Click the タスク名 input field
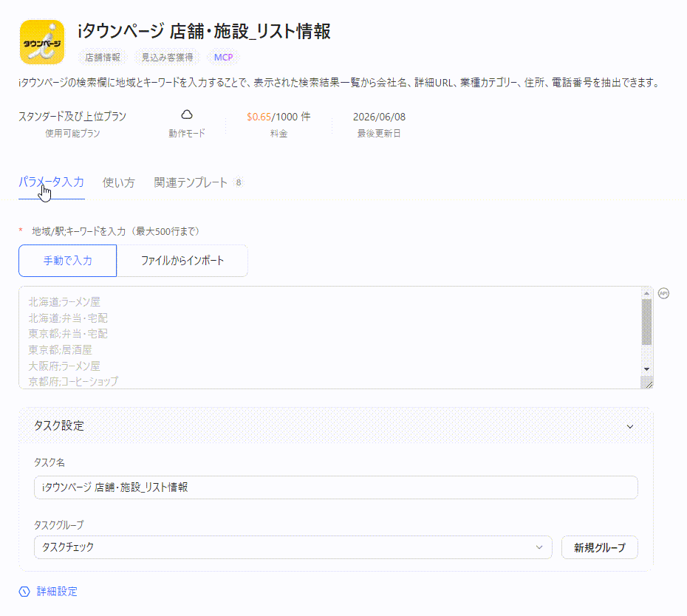The width and height of the screenshot is (687, 616). 335,487
